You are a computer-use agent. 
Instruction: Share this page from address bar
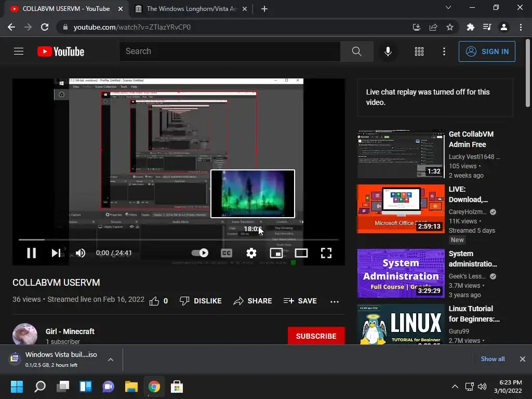pos(433,27)
